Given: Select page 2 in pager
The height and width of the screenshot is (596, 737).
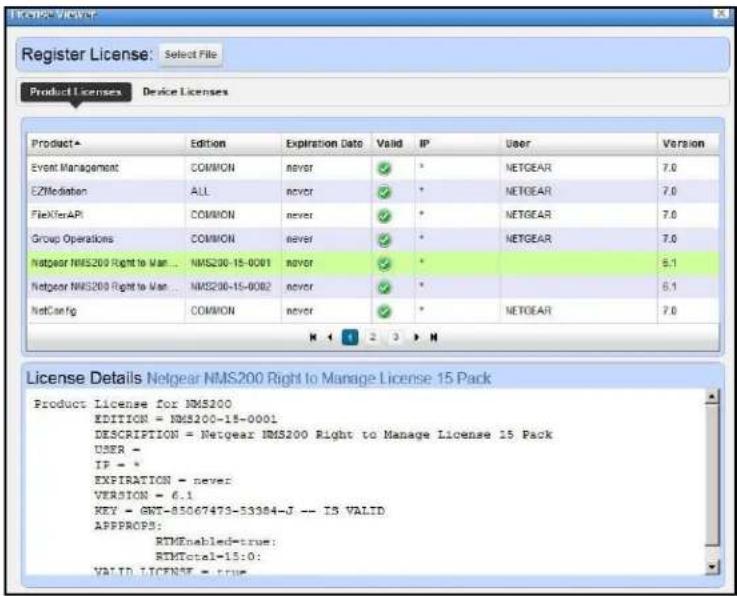Looking at the screenshot, I should coord(372,337).
